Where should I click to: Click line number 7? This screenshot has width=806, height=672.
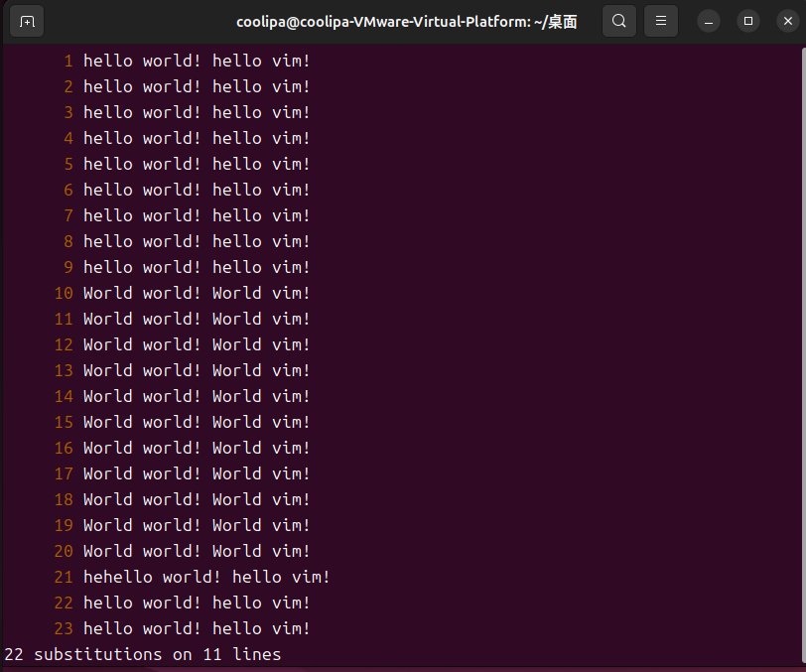click(68, 215)
